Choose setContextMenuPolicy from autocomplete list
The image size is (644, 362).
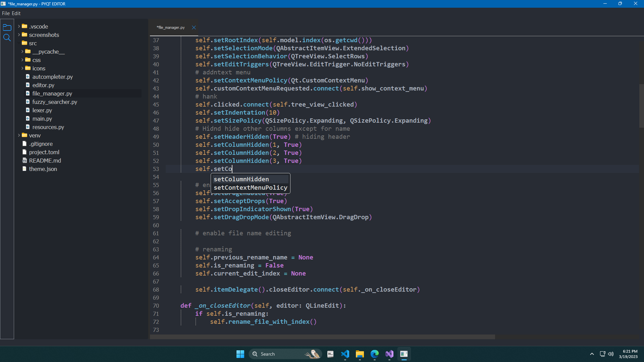click(x=250, y=188)
